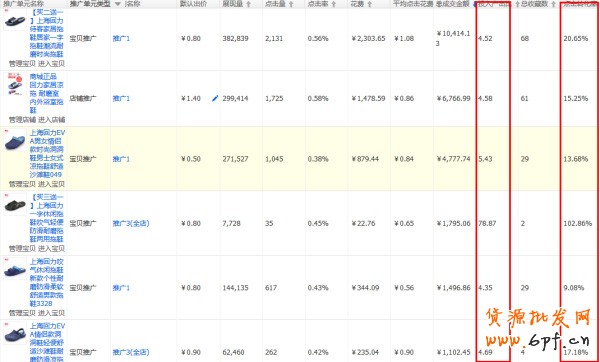Click 管理宝贝 under the 吹气休闲拖鞋 3328 product
Screen dimensions: 600x362
pyautogui.click(x=22, y=313)
